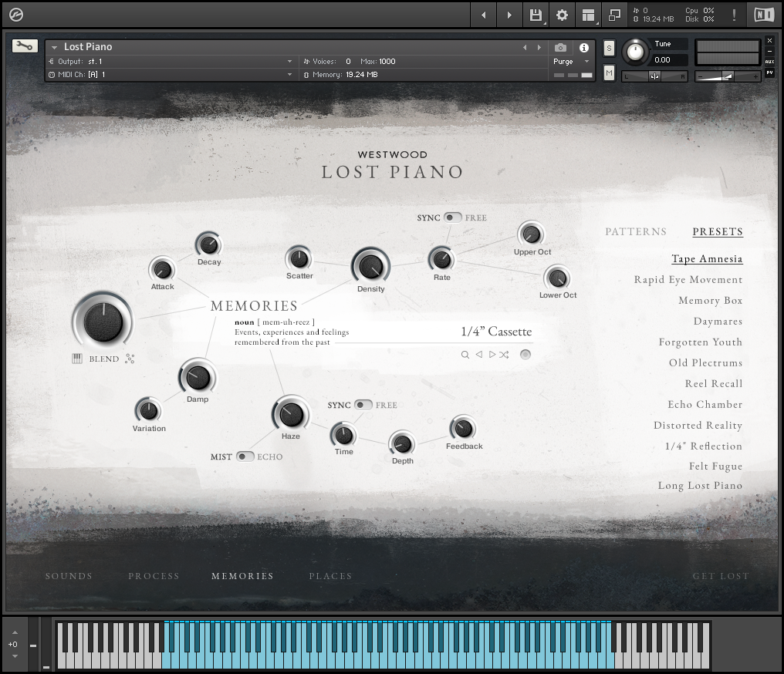Load the Echo Chamber preset

pyautogui.click(x=705, y=404)
